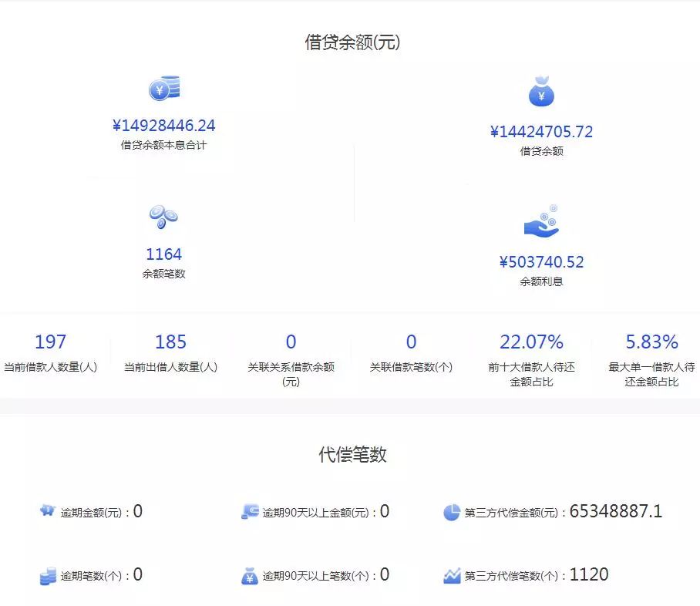
Task: Click the pie chart icon beside 第三方代偿金额(元)
Action: click(x=452, y=512)
